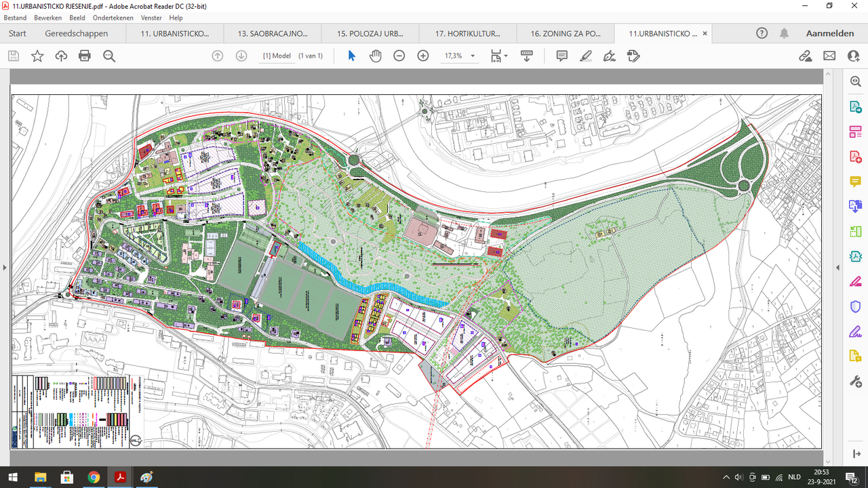868x488 pixels.
Task: Open the yellow Comment tool in right panel
Action: point(855,182)
